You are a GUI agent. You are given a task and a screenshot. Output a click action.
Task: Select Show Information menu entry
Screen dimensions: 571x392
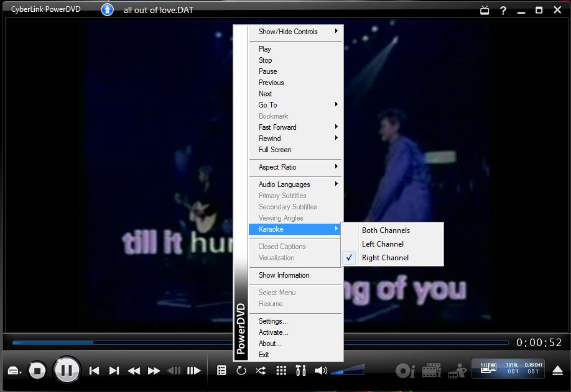tap(284, 275)
